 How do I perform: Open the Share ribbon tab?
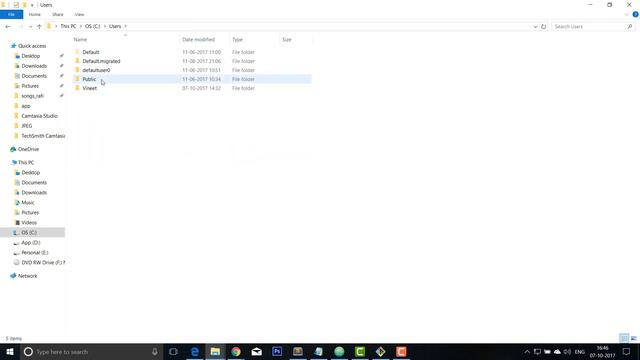pos(58,14)
